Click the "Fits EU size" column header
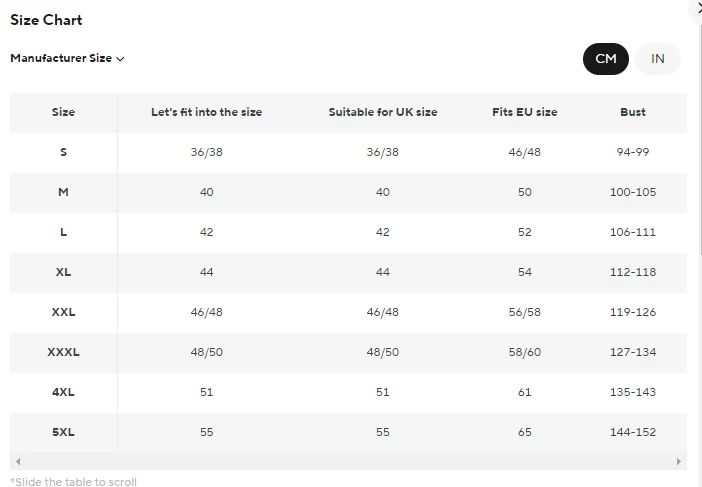This screenshot has width=702, height=487. coord(524,112)
